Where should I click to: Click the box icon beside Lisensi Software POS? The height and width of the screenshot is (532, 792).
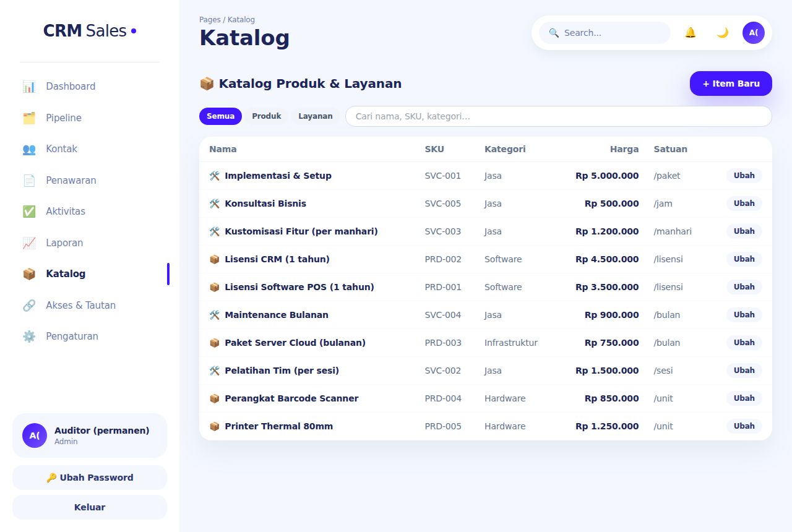coord(215,287)
